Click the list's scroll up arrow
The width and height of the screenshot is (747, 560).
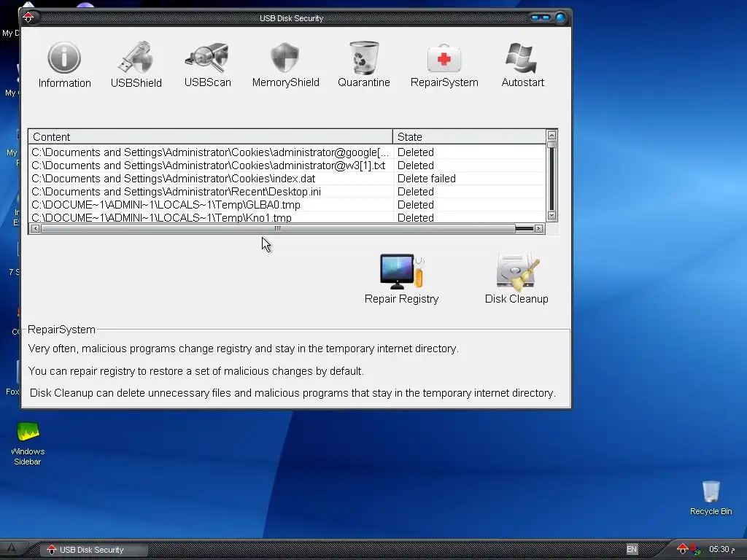point(551,135)
